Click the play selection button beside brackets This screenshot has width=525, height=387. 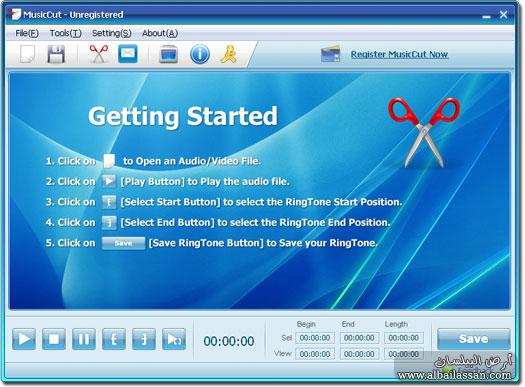tap(174, 339)
